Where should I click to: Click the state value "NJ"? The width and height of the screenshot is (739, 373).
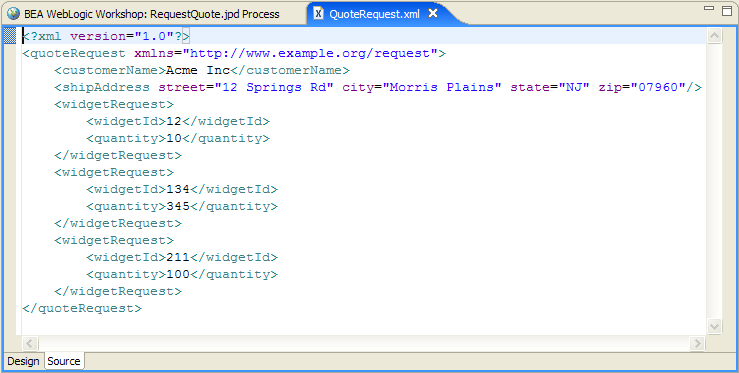click(575, 87)
